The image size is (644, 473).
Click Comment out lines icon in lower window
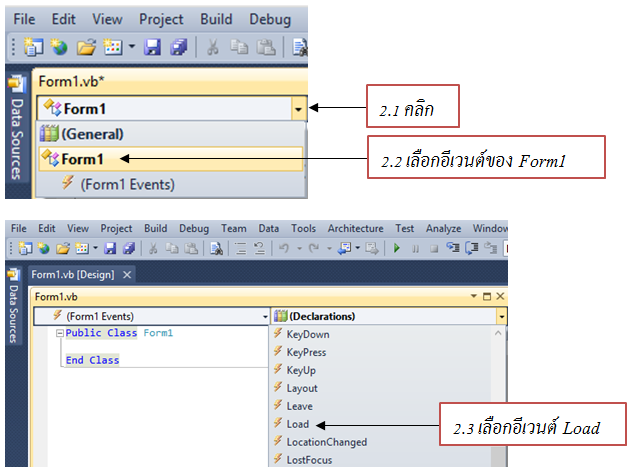(240, 248)
